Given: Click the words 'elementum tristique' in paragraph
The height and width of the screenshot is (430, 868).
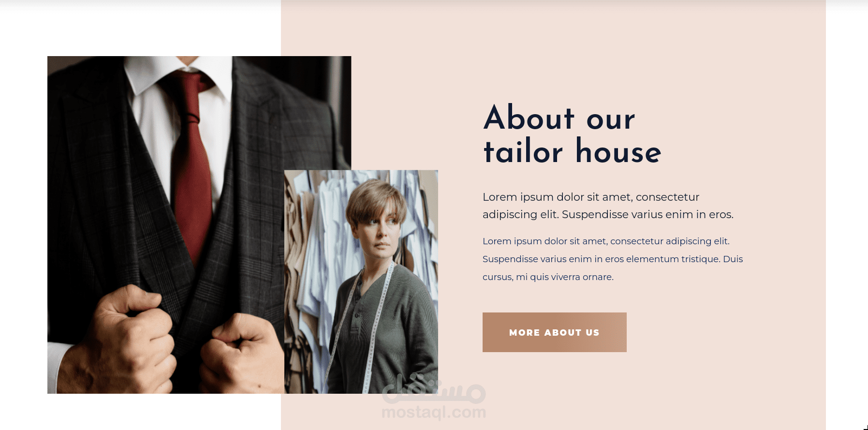Looking at the screenshot, I should point(674,259).
